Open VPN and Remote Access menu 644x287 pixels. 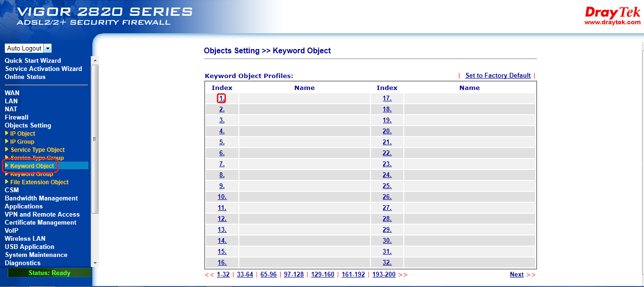tap(42, 215)
